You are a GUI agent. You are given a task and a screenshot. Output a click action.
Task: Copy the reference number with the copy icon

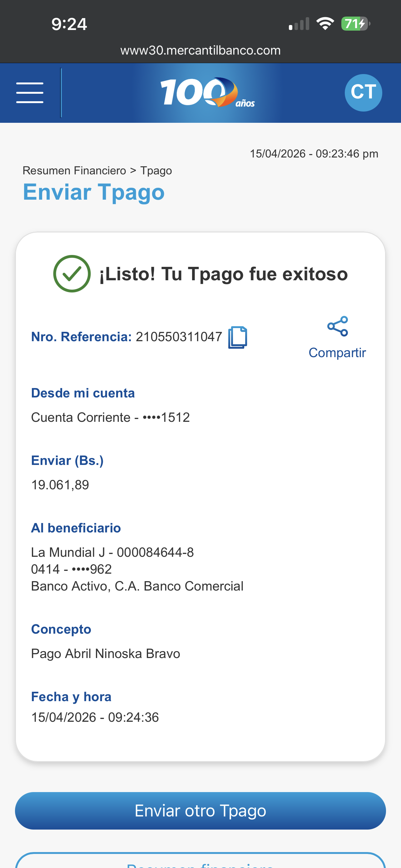click(x=238, y=337)
